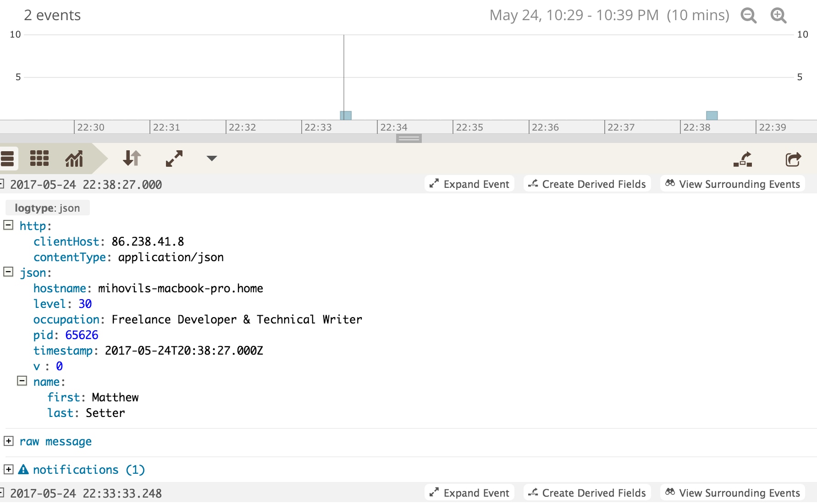Click Expand Event for the first event
The height and width of the screenshot is (504, 817).
tap(469, 184)
